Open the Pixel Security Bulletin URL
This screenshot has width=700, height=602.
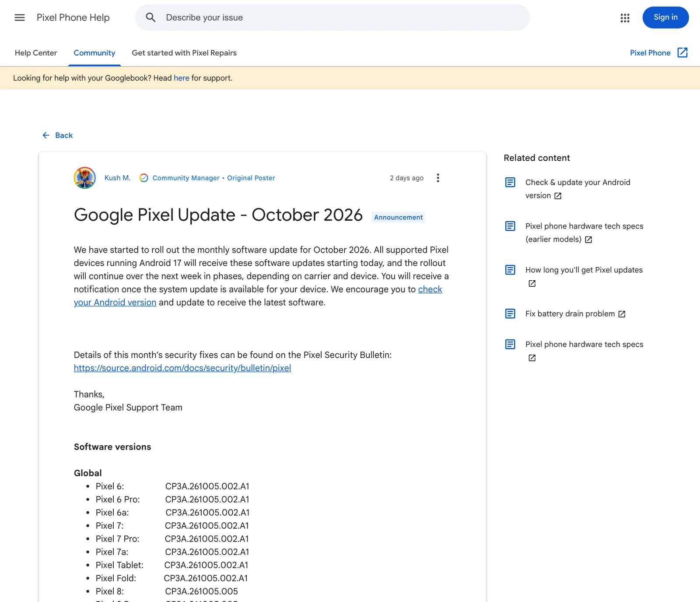pos(182,368)
